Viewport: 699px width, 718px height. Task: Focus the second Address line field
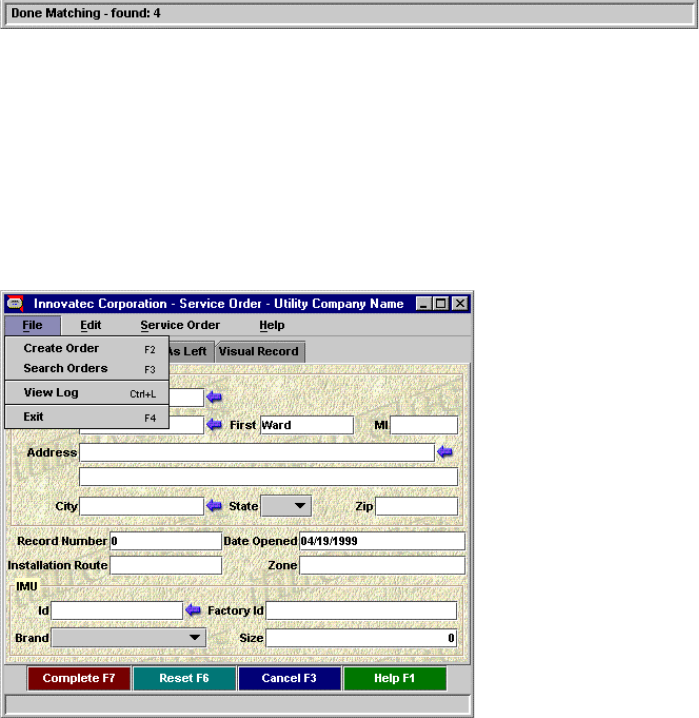268,476
